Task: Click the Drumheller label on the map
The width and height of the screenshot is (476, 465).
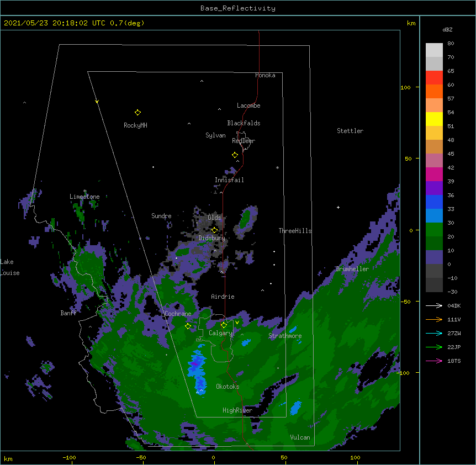Action: 352,269
